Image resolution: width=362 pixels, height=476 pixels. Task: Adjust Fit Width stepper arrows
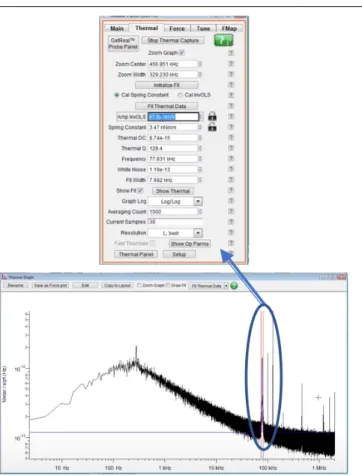(200, 180)
